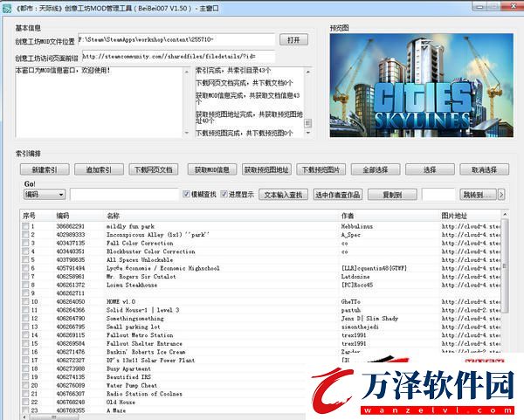Check the row 10 HOME v1.0 box

click(x=25, y=301)
